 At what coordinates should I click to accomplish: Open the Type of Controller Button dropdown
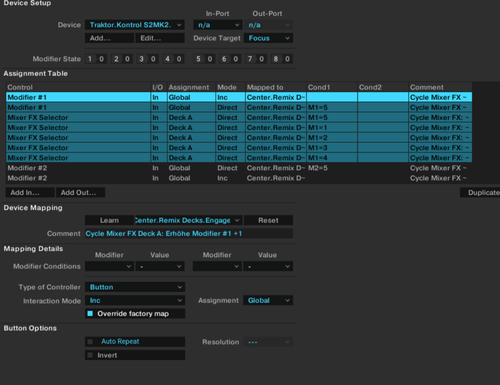(135, 287)
